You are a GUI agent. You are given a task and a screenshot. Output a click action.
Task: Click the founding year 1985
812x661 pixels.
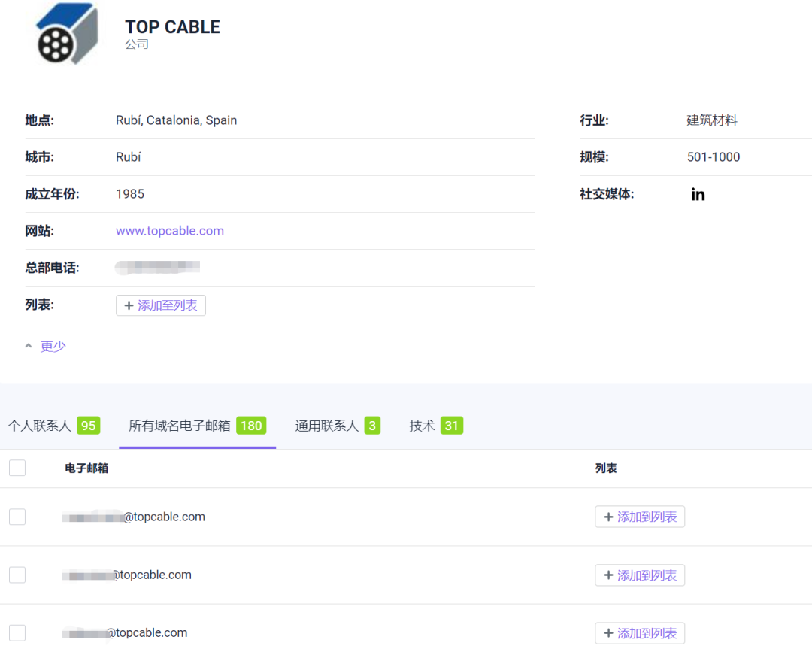point(130,194)
